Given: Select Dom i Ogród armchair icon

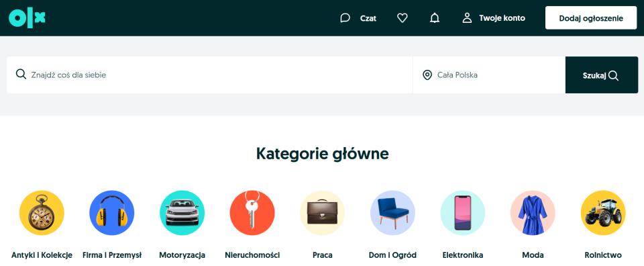Looking at the screenshot, I should click(392, 213).
